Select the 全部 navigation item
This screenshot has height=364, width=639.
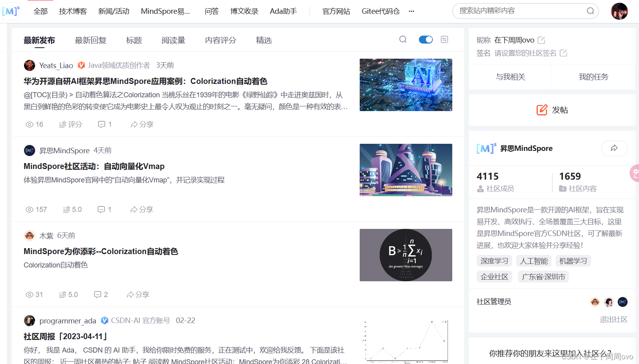click(41, 11)
